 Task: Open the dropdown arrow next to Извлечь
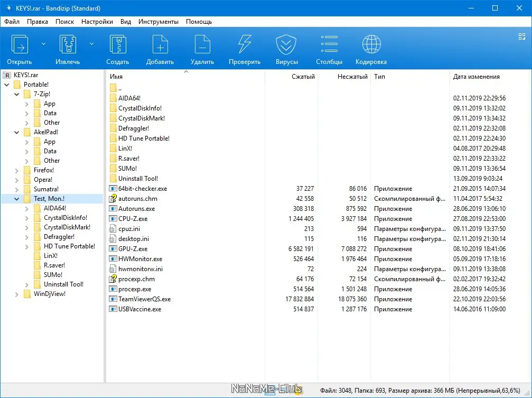(x=91, y=44)
